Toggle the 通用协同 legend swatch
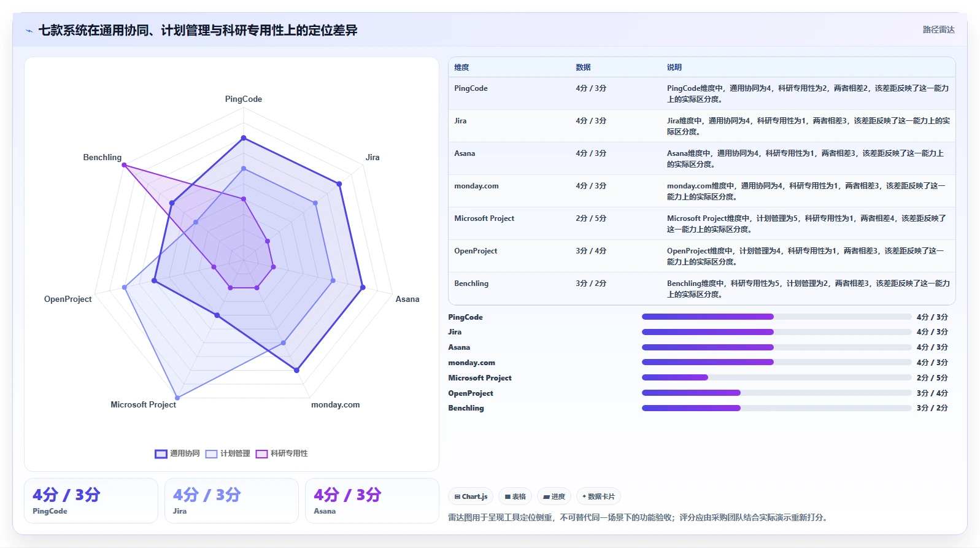 [x=161, y=454]
